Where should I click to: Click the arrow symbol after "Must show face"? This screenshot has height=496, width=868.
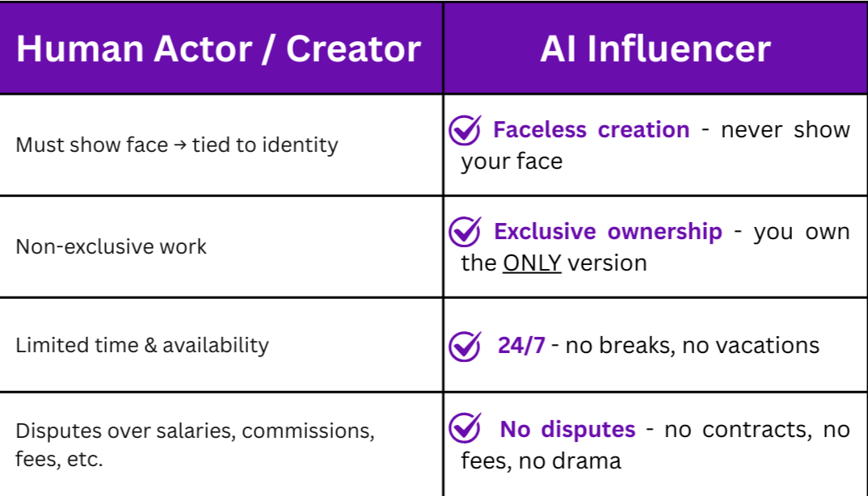(180, 145)
